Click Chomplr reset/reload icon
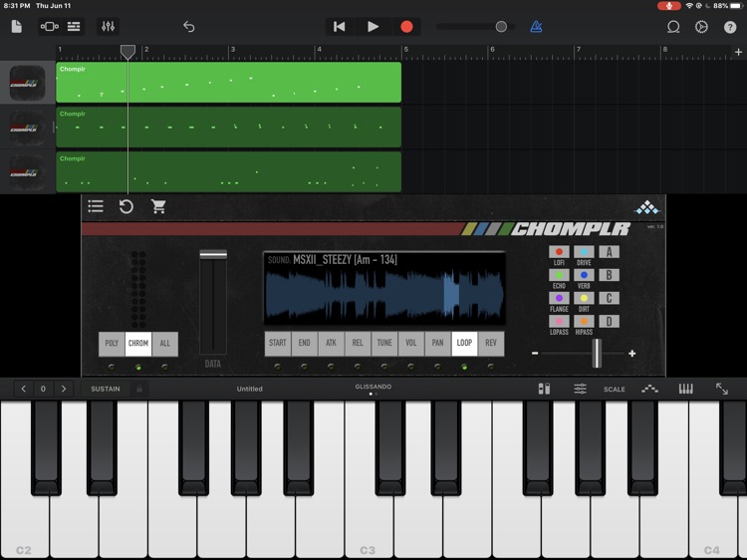Screen dimensions: 747x560 click(126, 206)
